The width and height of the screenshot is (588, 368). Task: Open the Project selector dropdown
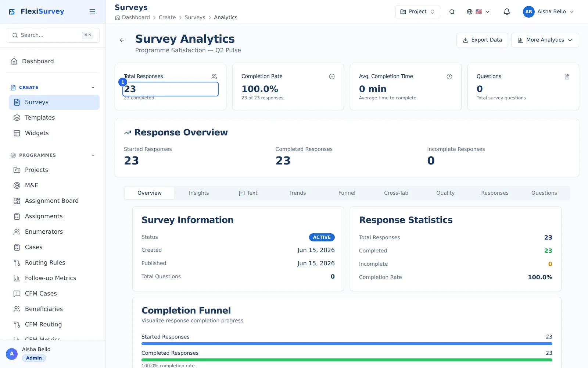(x=417, y=12)
